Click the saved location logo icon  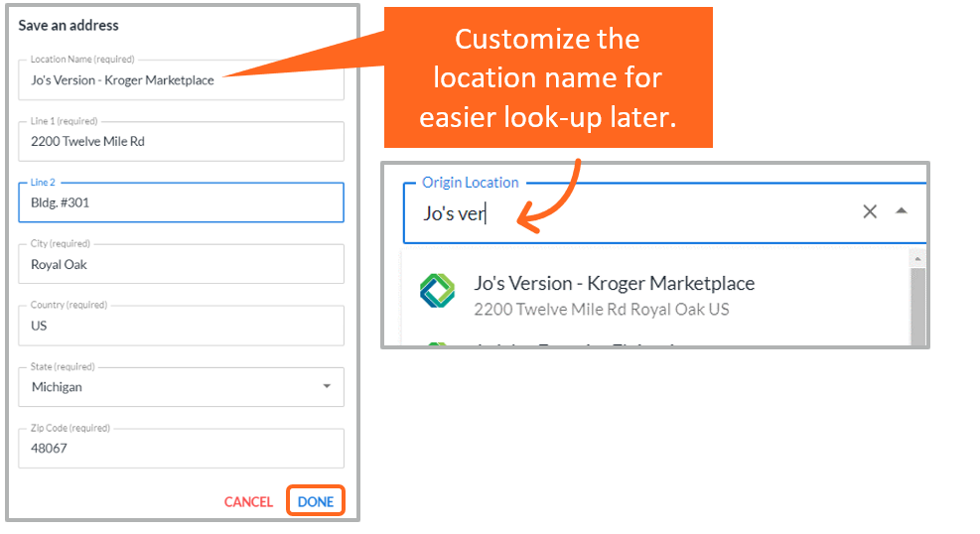point(438,291)
